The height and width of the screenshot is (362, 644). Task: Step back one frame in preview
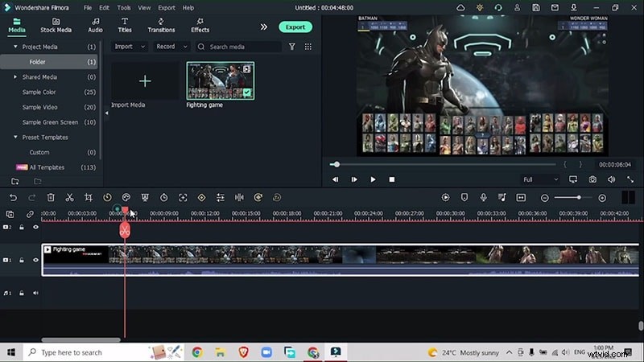pyautogui.click(x=335, y=179)
